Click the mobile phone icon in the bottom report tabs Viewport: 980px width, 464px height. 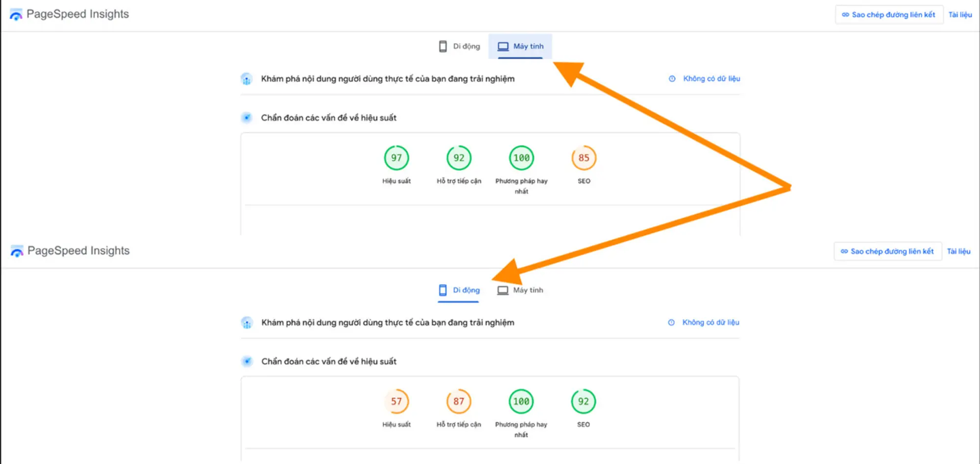coord(443,290)
